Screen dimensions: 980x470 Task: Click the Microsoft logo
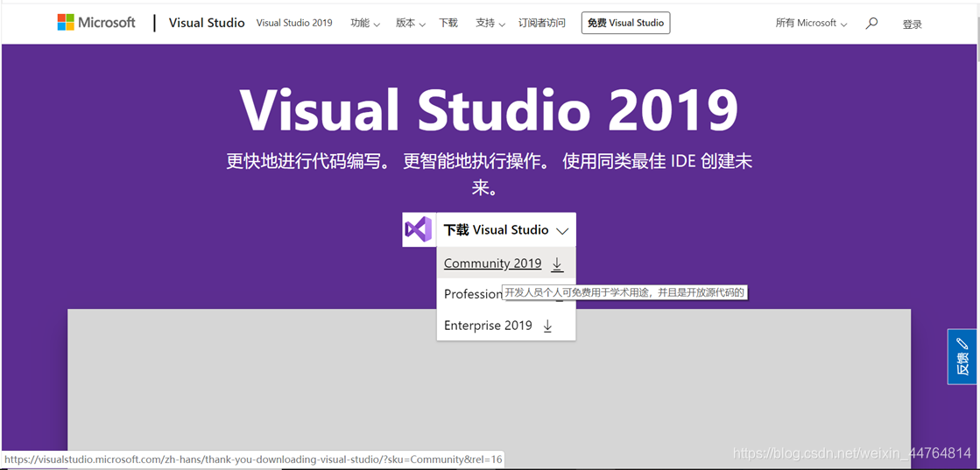96,23
